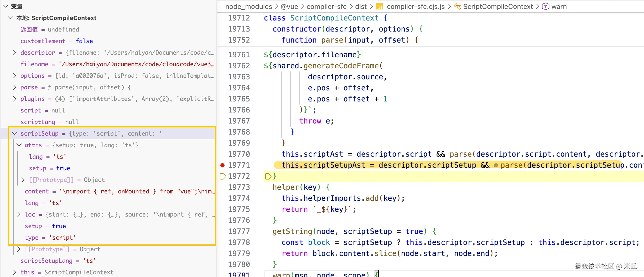The height and width of the screenshot is (277, 644).
Task: Click the warn method cube icon in breadcrumb
Action: [546, 7]
